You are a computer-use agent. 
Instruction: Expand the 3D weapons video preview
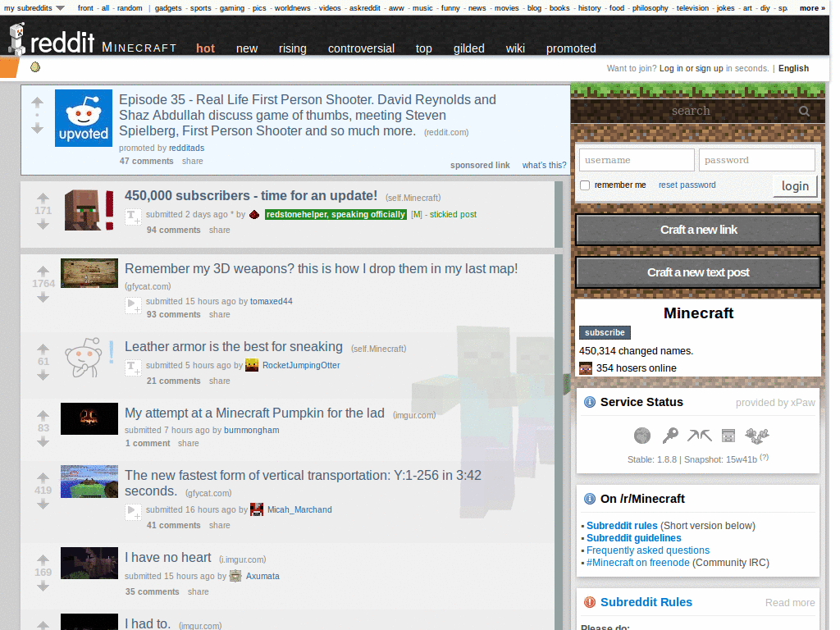133,305
